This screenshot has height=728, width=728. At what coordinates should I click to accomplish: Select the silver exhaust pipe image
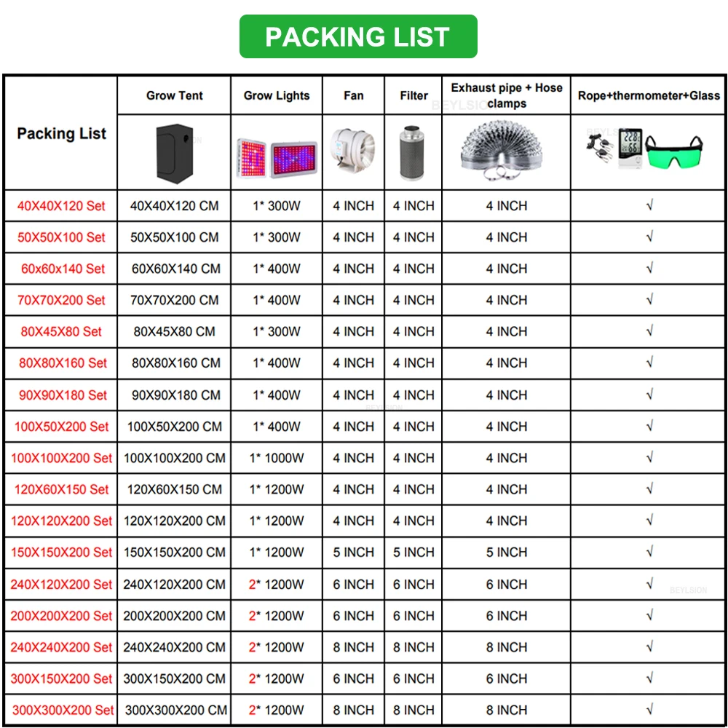point(505,152)
